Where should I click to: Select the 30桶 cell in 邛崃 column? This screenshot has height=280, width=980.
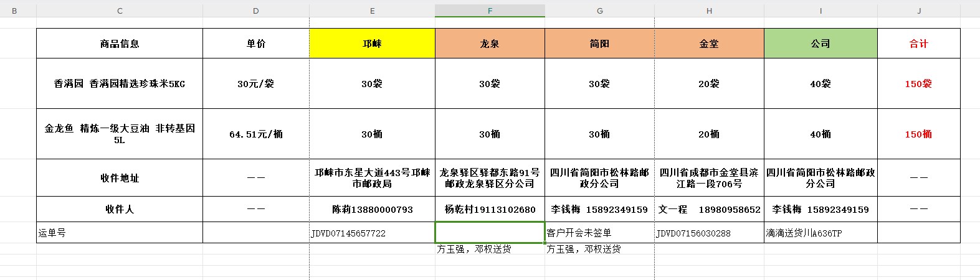tap(372, 134)
